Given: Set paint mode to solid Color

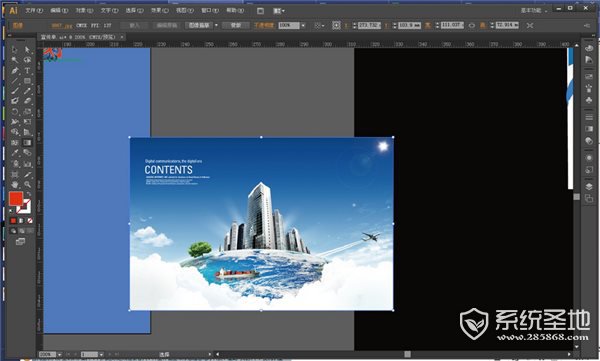Looking at the screenshot, I should pyautogui.click(x=13, y=221).
